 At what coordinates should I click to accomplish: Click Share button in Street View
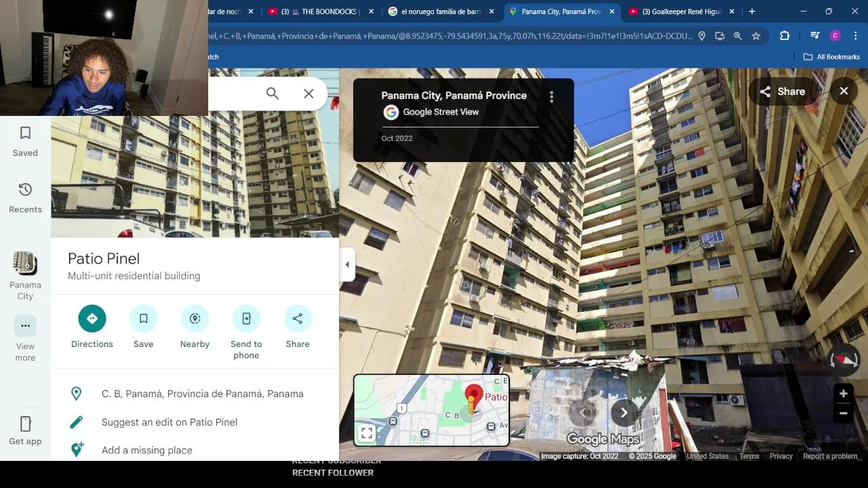tap(782, 91)
